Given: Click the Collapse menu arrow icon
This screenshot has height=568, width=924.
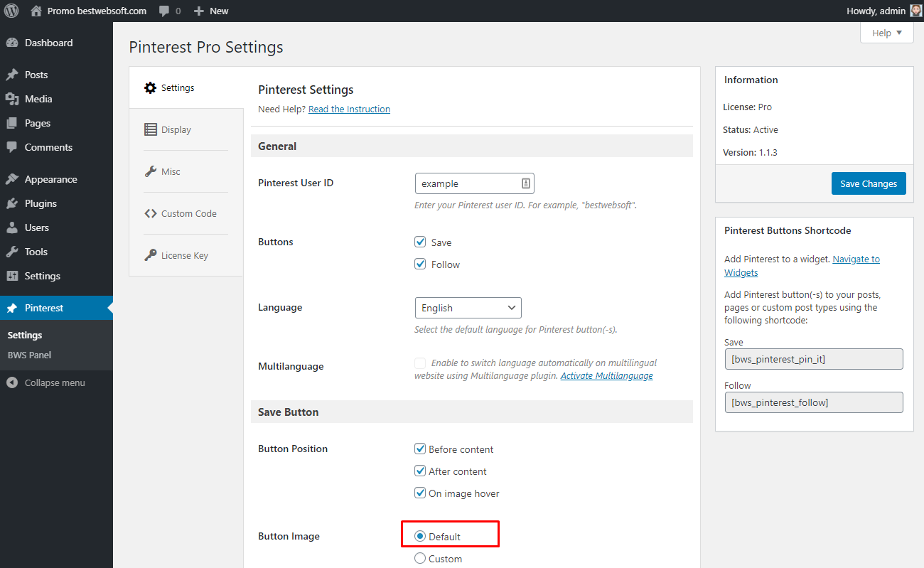Looking at the screenshot, I should pos(12,382).
